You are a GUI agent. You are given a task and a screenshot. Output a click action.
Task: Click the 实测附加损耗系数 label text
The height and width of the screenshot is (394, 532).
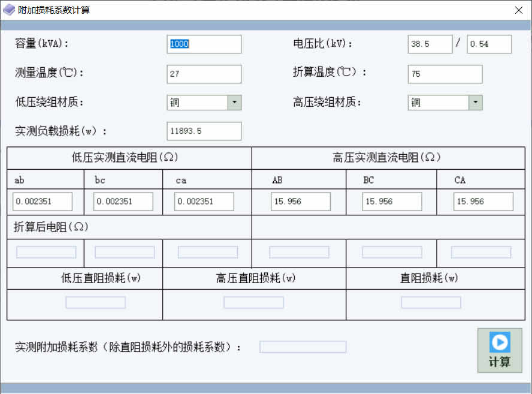tap(128, 347)
